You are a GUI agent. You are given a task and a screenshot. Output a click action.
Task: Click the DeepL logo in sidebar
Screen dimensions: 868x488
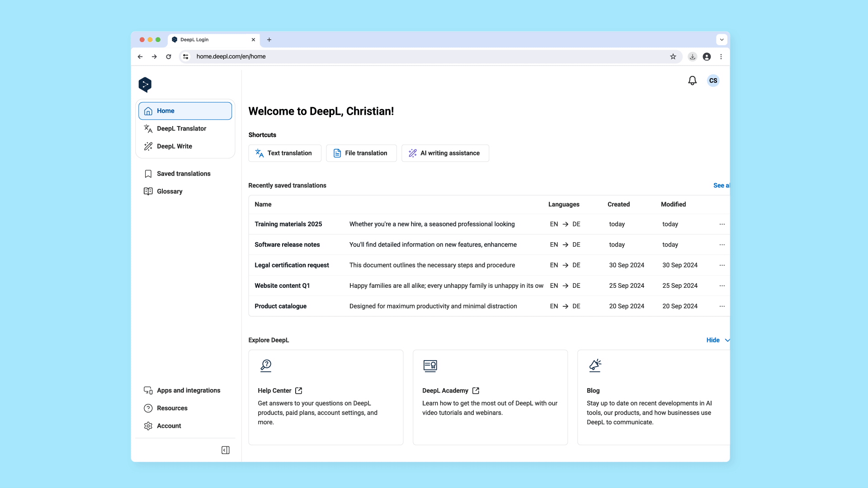[x=145, y=84]
